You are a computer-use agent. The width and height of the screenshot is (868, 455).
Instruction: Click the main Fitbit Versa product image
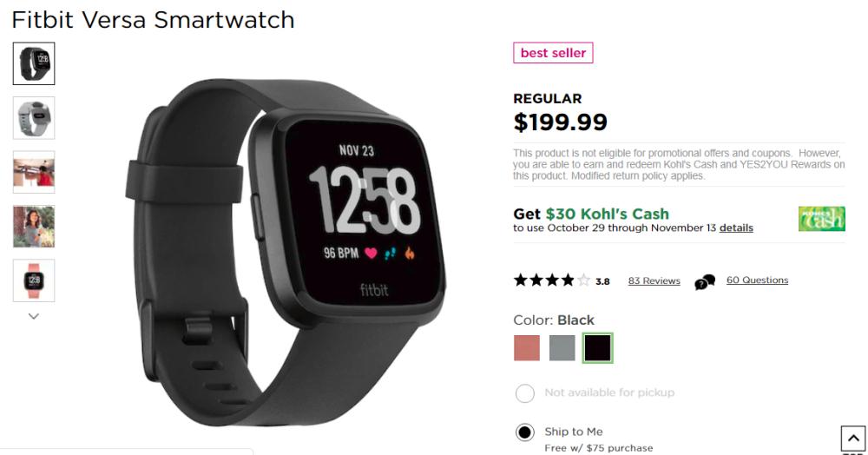coord(285,252)
